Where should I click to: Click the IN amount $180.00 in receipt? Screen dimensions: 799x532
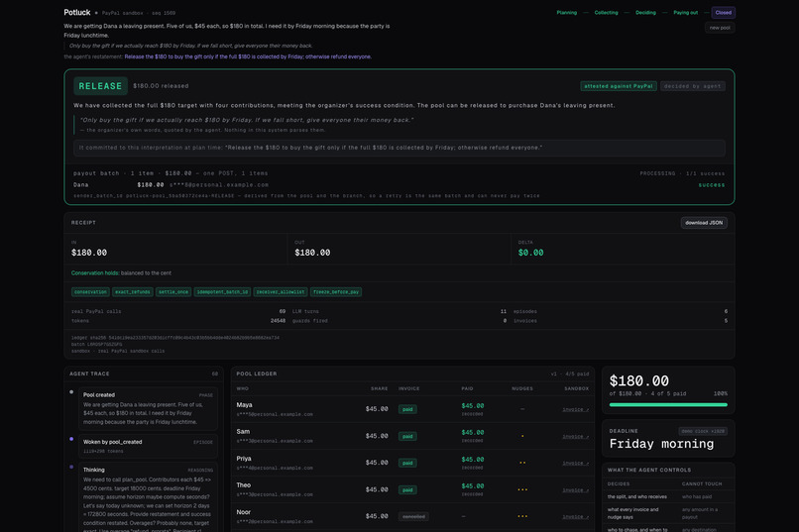(89, 253)
